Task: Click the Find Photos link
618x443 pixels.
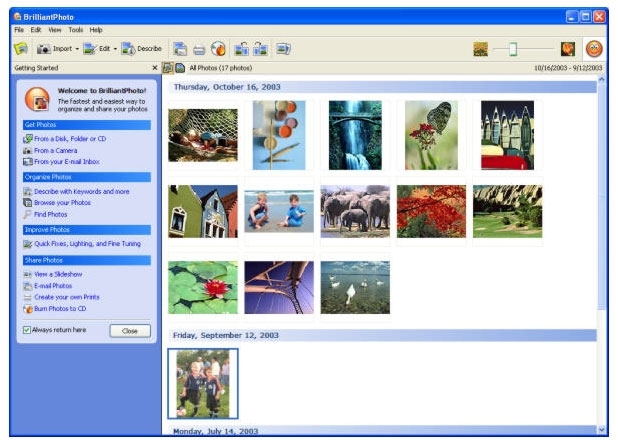Action: (x=50, y=214)
